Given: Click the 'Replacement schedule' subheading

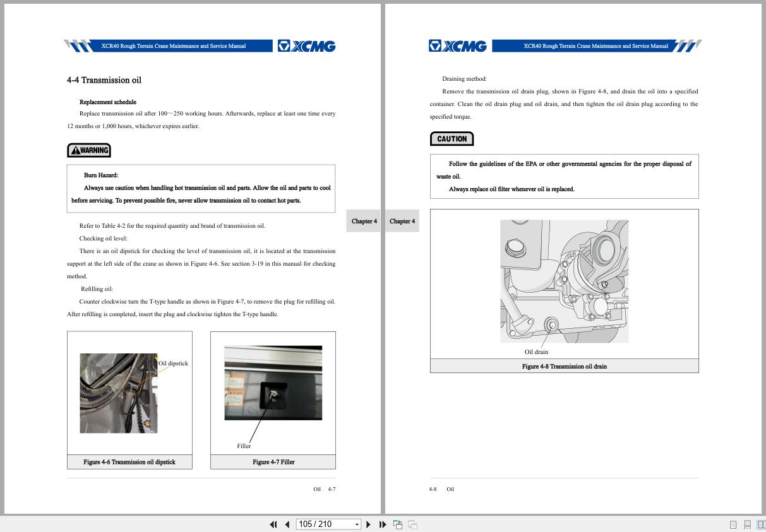Looking at the screenshot, I should pyautogui.click(x=108, y=102).
